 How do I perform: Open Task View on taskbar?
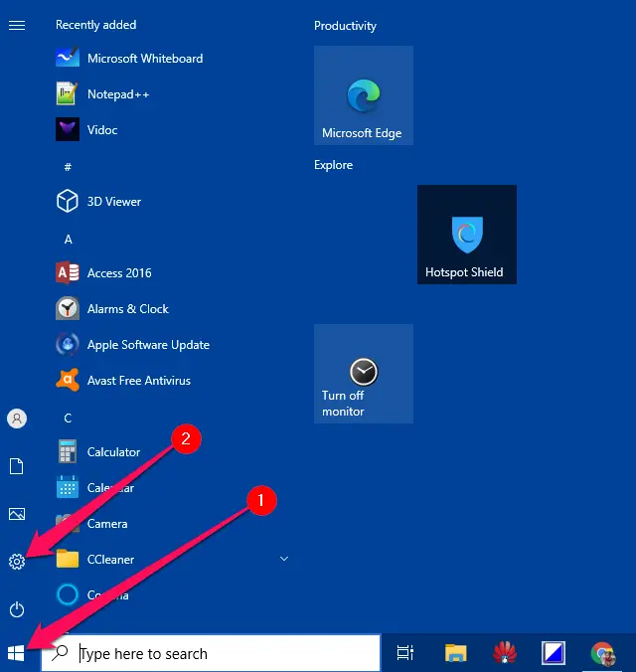pyautogui.click(x=405, y=653)
